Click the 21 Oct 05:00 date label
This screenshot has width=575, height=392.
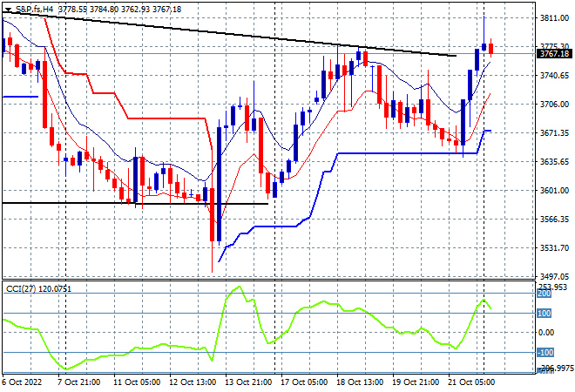tap(472, 382)
